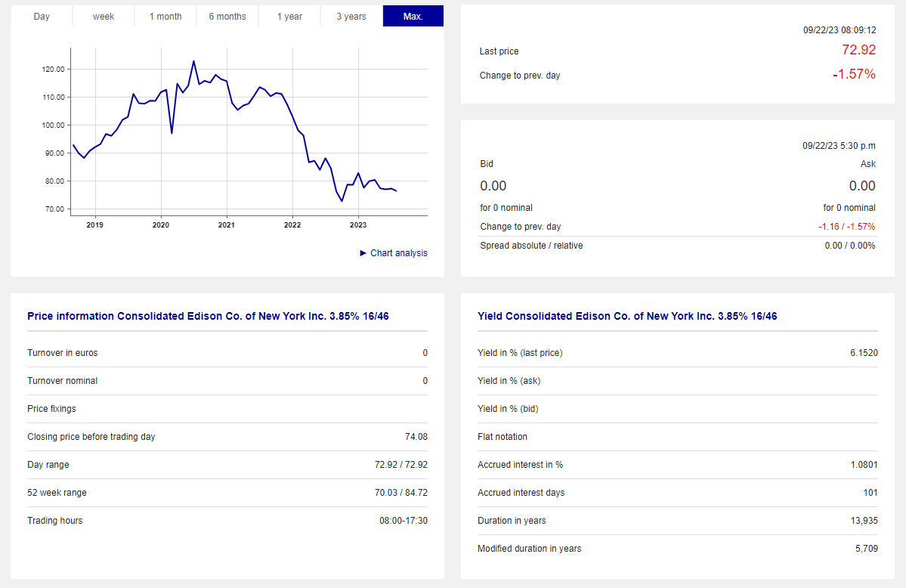
Task: Click modified duration value 5,709
Action: [x=866, y=549]
